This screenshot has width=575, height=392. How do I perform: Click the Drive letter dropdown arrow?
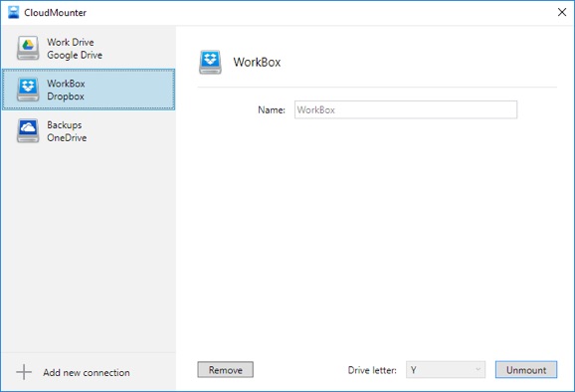pyautogui.click(x=478, y=370)
